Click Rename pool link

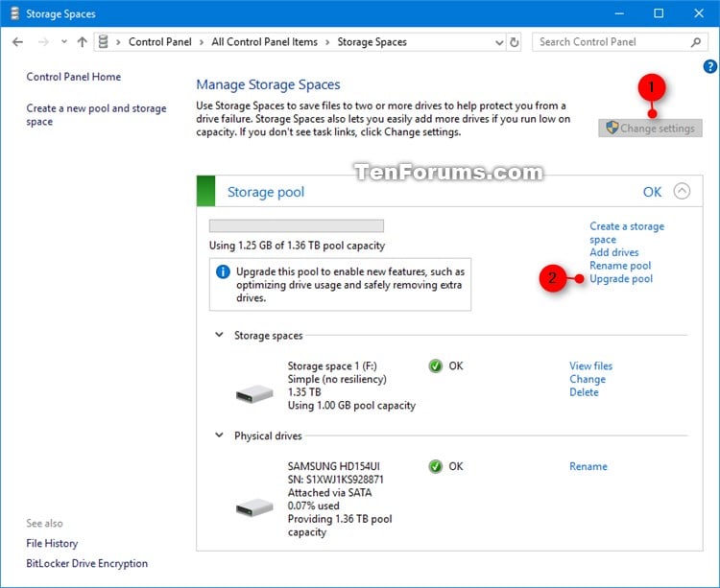coord(620,266)
